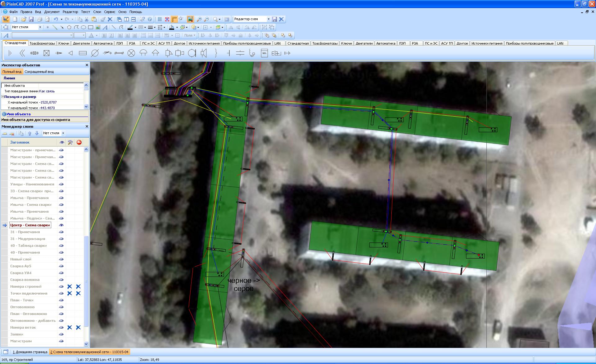Click the zoom in magnifier icon
The image size is (596, 364).
[x=199, y=19]
